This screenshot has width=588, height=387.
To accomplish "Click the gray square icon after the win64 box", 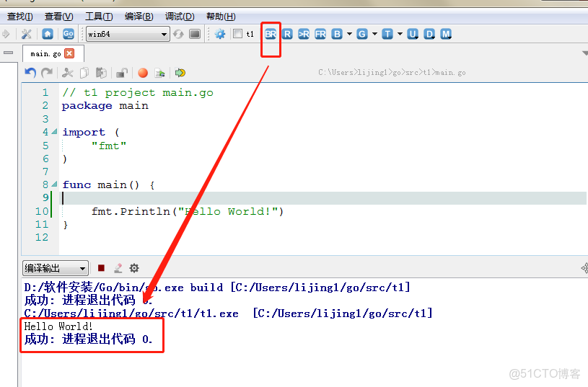I will point(195,34).
